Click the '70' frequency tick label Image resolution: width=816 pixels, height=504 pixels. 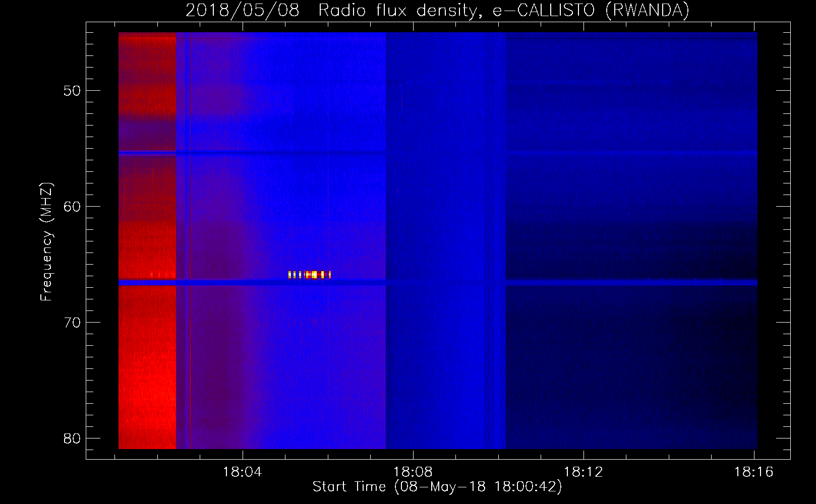tap(72, 323)
